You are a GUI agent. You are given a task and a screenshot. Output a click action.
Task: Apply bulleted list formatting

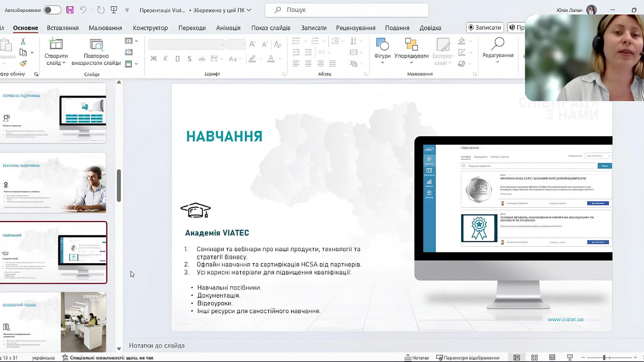(x=296, y=41)
